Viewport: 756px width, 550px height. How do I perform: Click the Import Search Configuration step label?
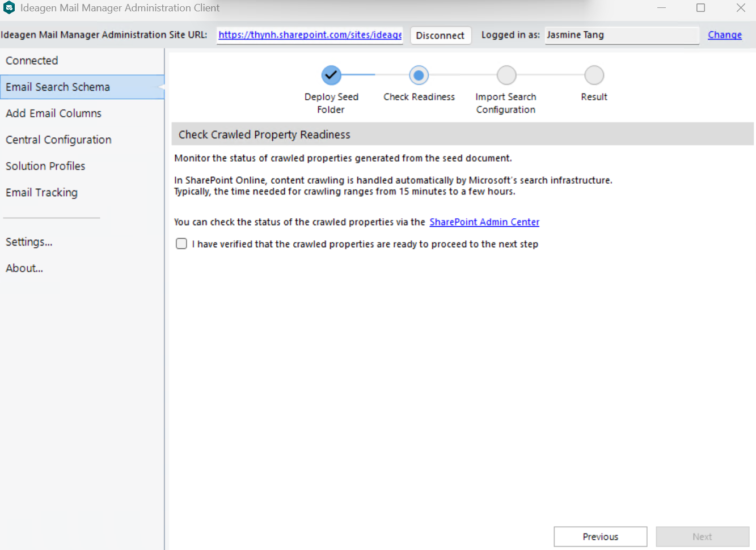click(506, 103)
